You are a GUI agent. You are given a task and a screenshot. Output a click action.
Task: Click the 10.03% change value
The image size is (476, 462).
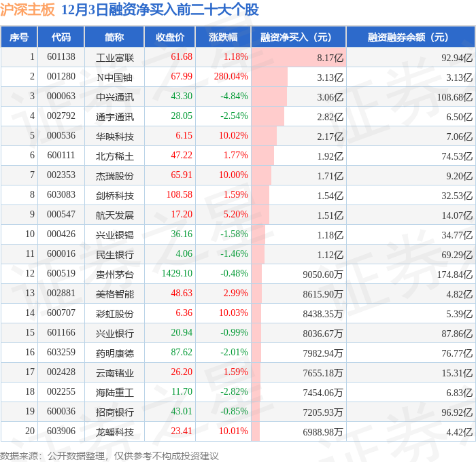click(233, 313)
